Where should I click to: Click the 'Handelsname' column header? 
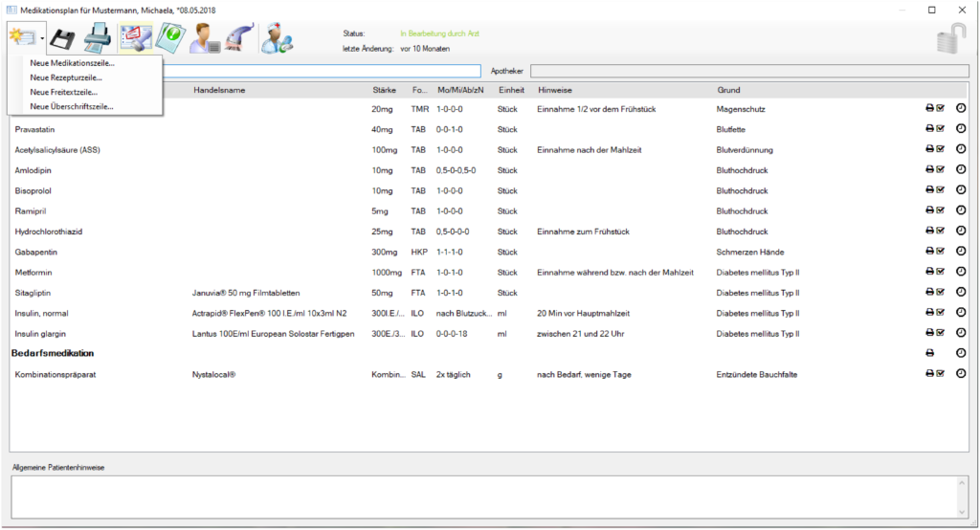[x=219, y=90]
